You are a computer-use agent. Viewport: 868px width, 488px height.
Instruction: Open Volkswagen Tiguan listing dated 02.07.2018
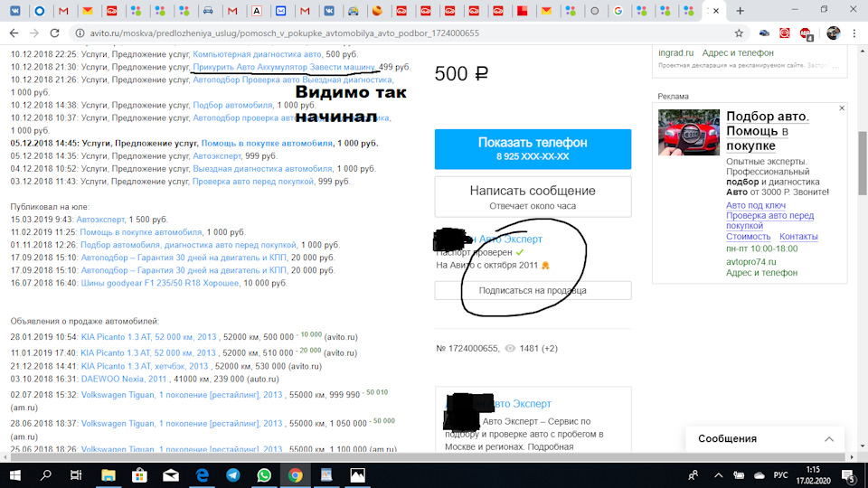(182, 395)
